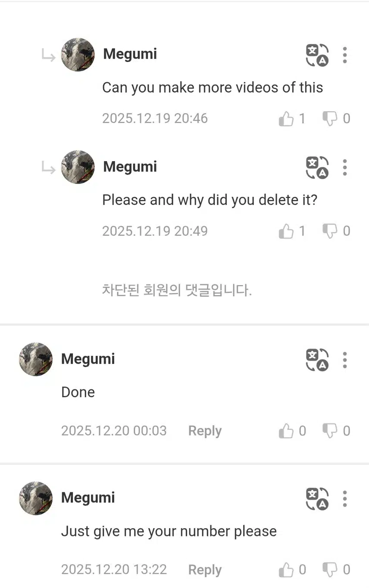Reply to the "Done" comment

coord(205,431)
